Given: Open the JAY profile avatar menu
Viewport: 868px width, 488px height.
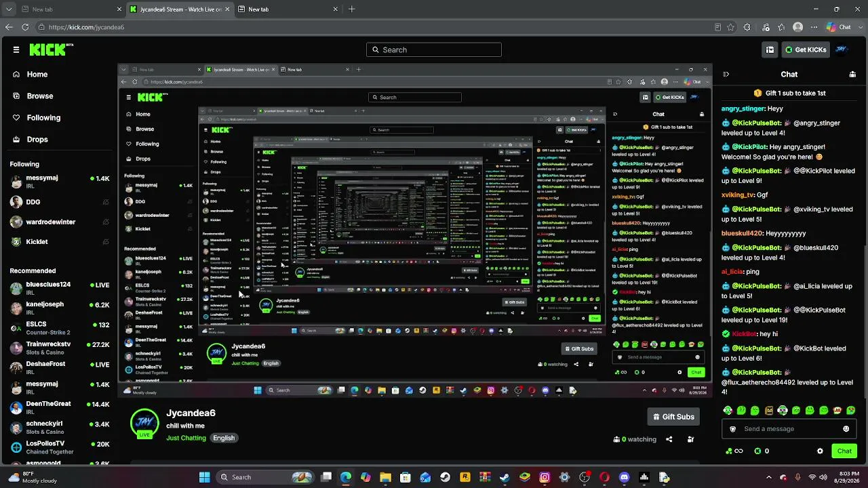Looking at the screenshot, I should click(842, 49).
